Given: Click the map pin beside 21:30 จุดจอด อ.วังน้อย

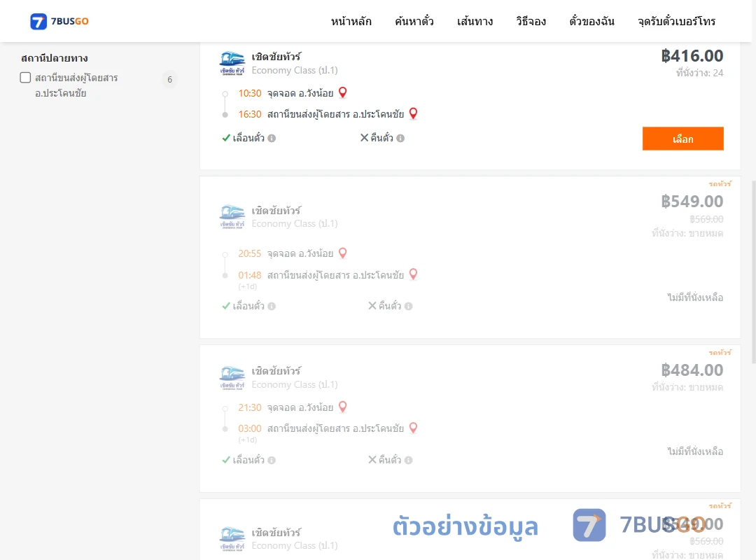Looking at the screenshot, I should [343, 407].
